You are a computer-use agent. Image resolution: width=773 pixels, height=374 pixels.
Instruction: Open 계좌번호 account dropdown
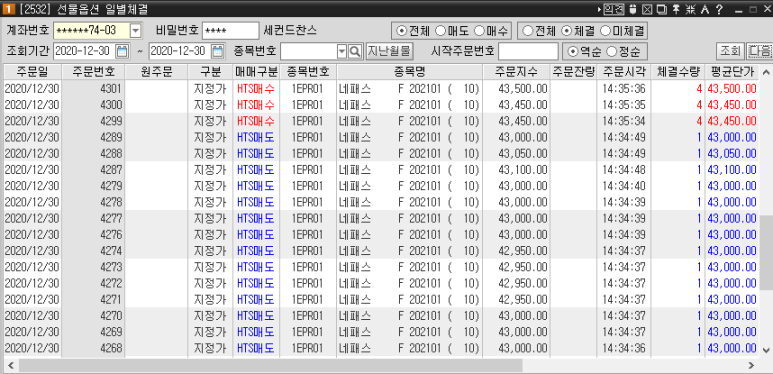click(136, 31)
